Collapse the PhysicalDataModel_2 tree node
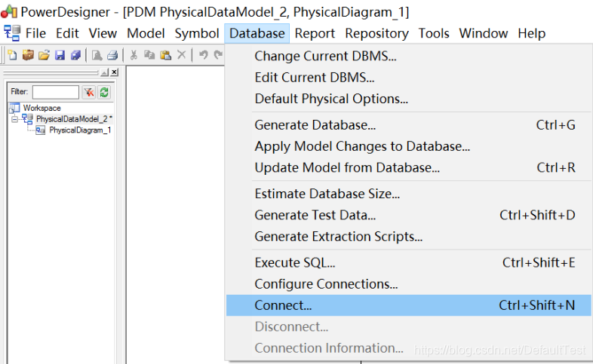The height and width of the screenshot is (364, 593). (14, 119)
